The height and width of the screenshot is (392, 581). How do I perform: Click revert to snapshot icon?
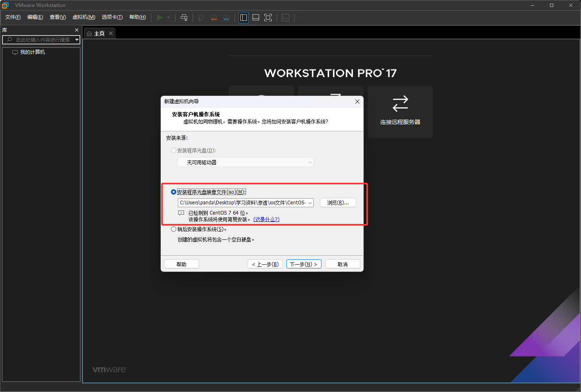click(214, 18)
